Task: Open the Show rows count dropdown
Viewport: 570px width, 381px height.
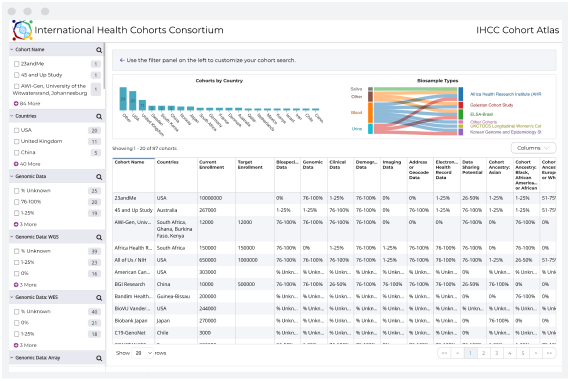Action: coord(143,353)
